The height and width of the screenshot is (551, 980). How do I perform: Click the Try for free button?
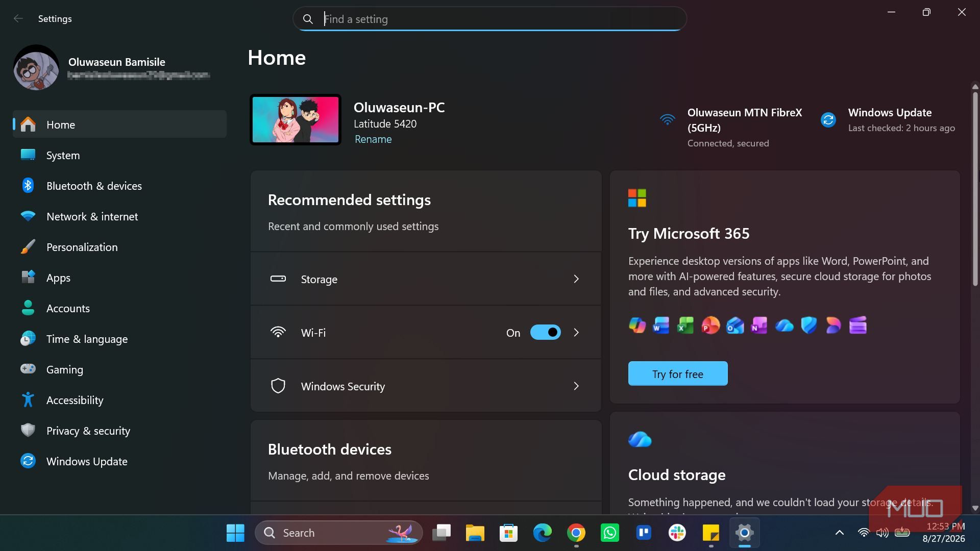(678, 374)
